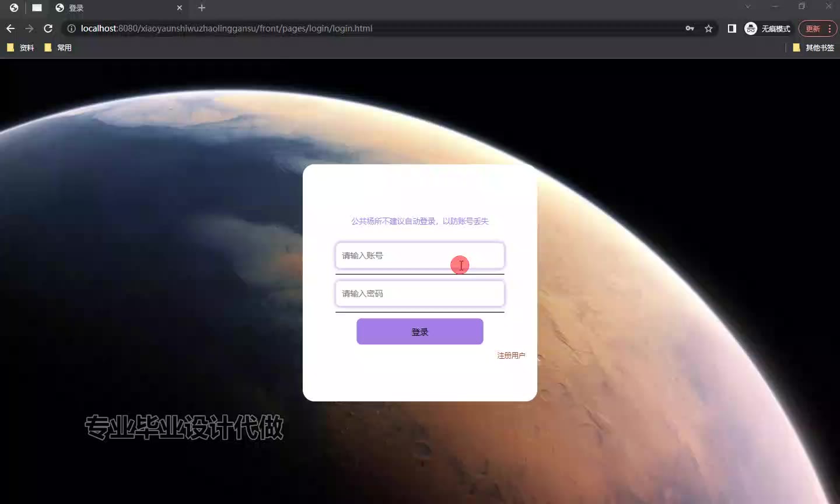This screenshot has width=840, height=504.
Task: Click the 请输入账号 account field
Action: (420, 256)
